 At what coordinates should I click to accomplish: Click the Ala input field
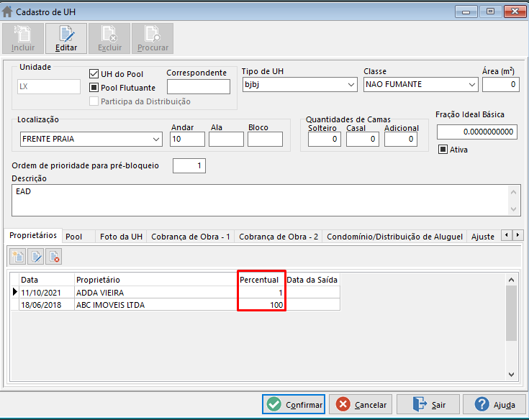(226, 140)
